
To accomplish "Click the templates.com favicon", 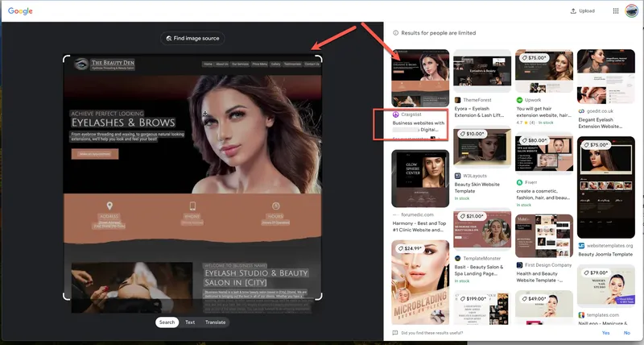I will pyautogui.click(x=581, y=315).
